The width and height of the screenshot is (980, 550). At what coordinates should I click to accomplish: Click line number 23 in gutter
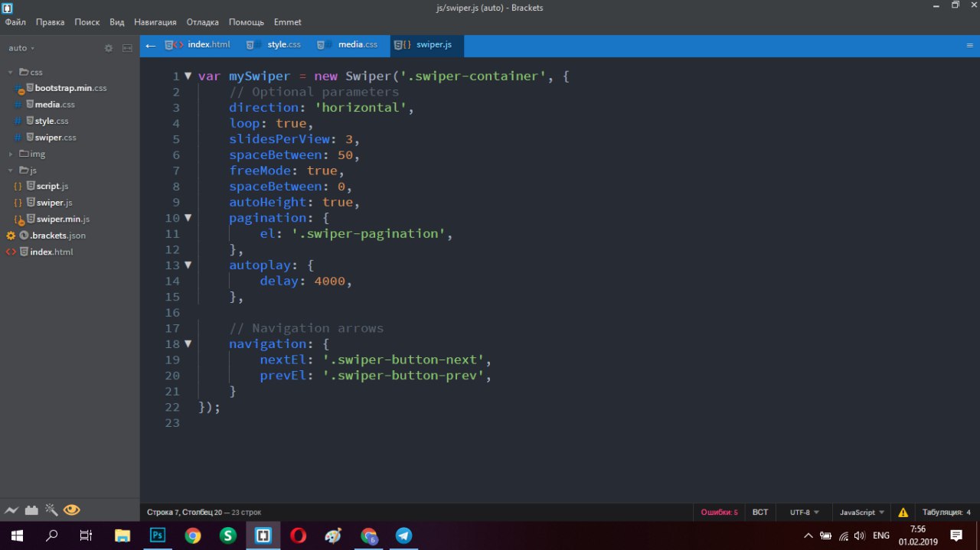pos(171,423)
